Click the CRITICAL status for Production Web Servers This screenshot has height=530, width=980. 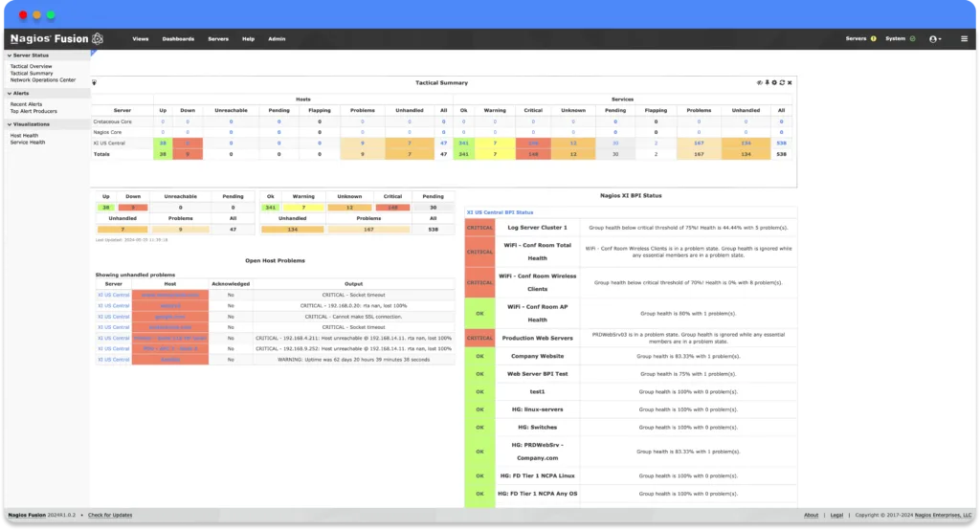point(480,338)
